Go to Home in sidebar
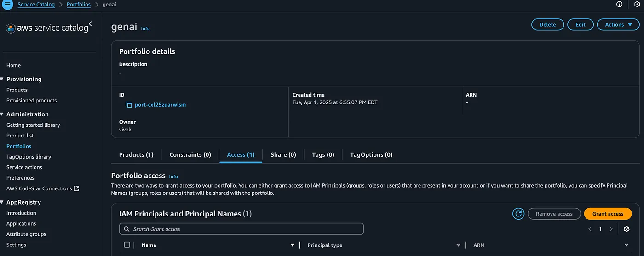This screenshot has height=256, width=644. (13, 65)
